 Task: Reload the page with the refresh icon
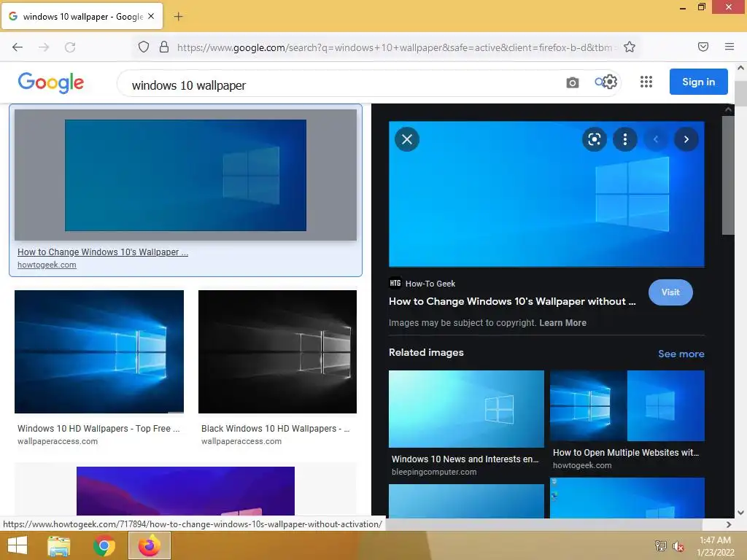tap(70, 47)
